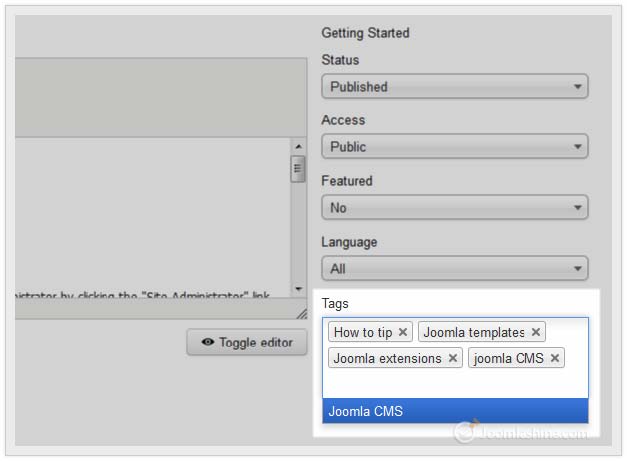Click the "Joomla extensions" tag label

387,358
